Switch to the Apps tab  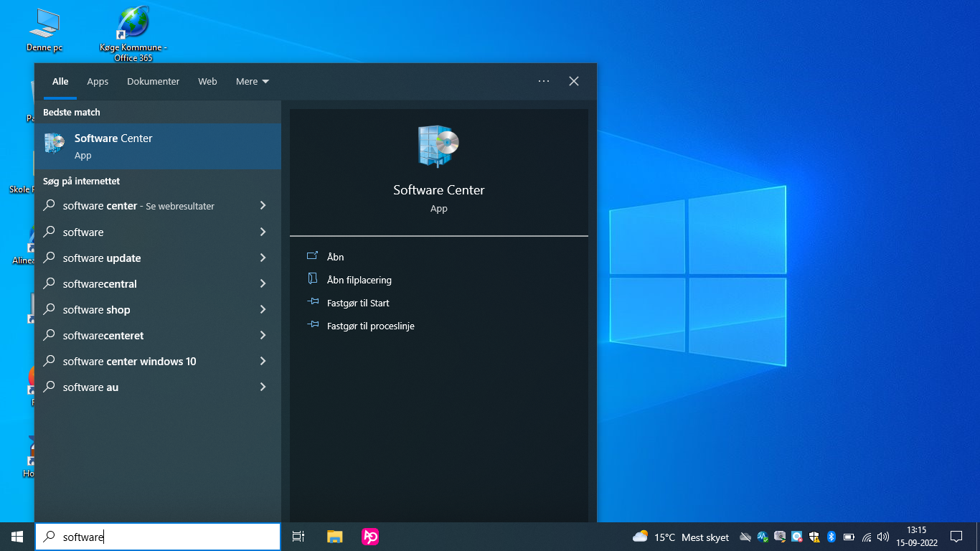coord(98,82)
